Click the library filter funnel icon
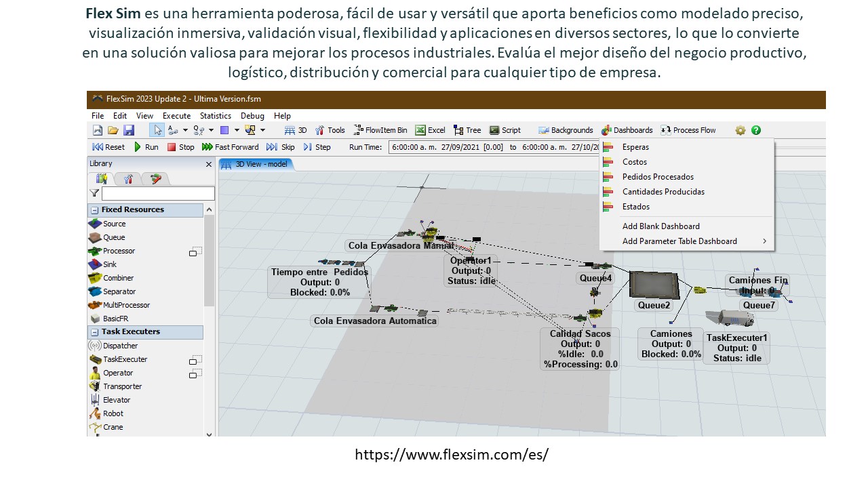The image size is (868, 488). [94, 194]
